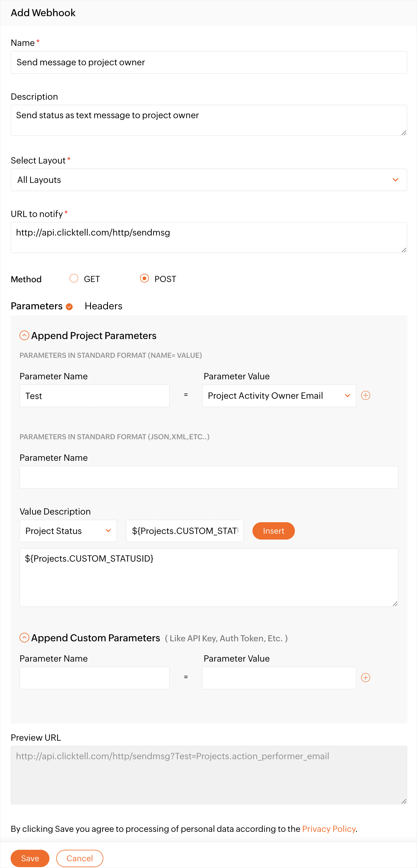Viewport: 417px width, 868px height.
Task: Open the Select Layout dropdown
Action: coord(208,180)
